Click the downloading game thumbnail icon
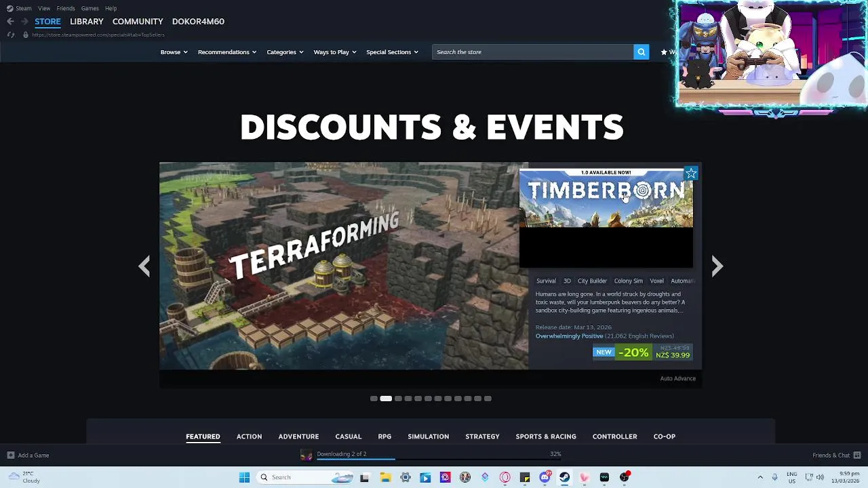 click(x=307, y=455)
